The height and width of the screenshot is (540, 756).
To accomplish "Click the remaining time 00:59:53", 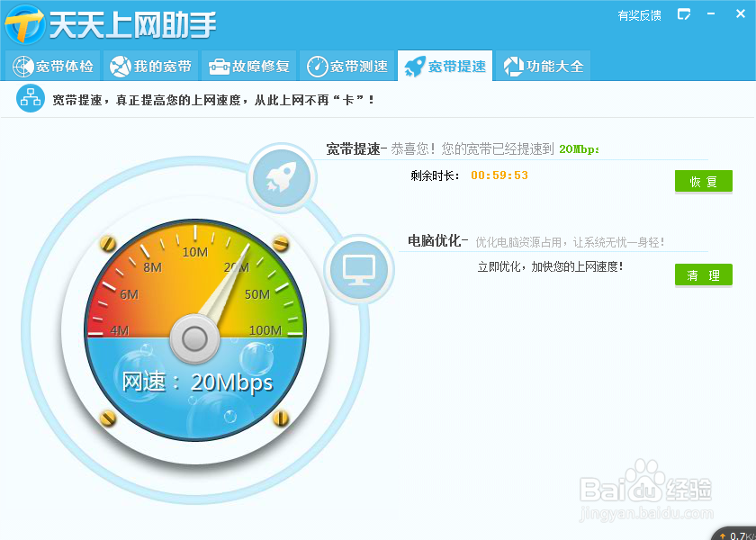I will click(499, 175).
